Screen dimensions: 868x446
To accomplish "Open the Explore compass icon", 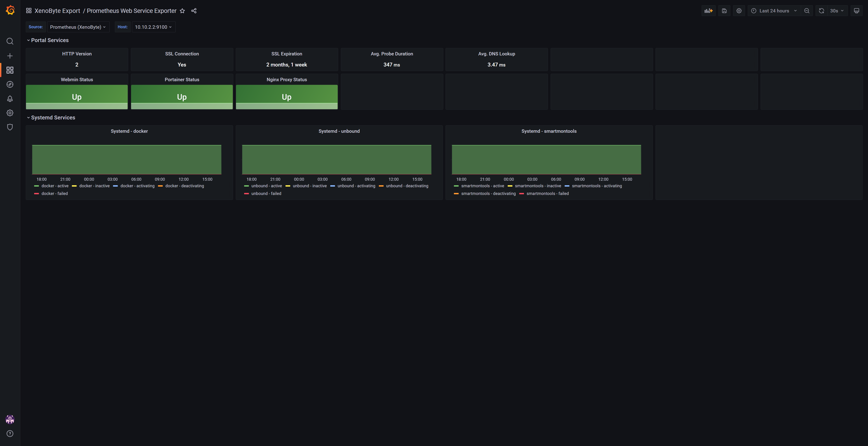I will click(10, 84).
